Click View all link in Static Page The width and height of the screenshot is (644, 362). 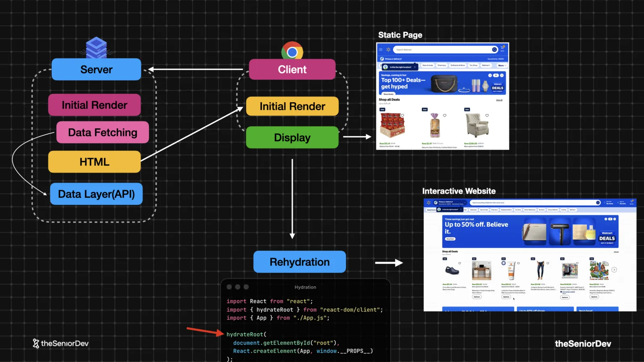499,100
